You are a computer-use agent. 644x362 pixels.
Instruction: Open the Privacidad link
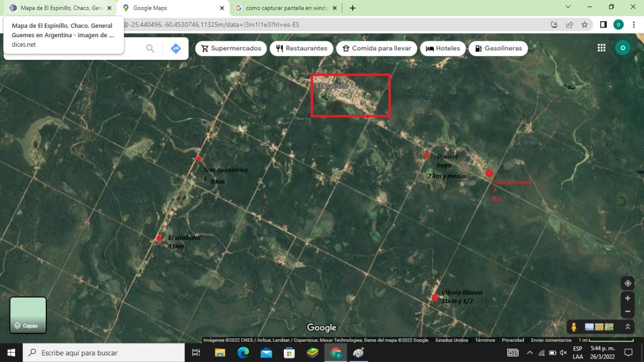513,340
